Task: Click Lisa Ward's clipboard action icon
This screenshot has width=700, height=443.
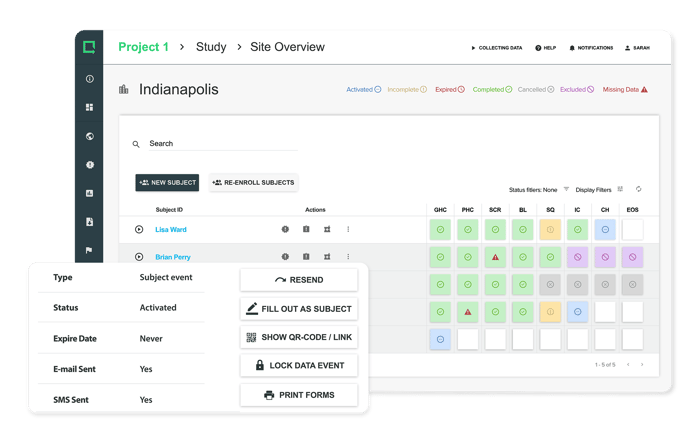Action: tap(306, 229)
